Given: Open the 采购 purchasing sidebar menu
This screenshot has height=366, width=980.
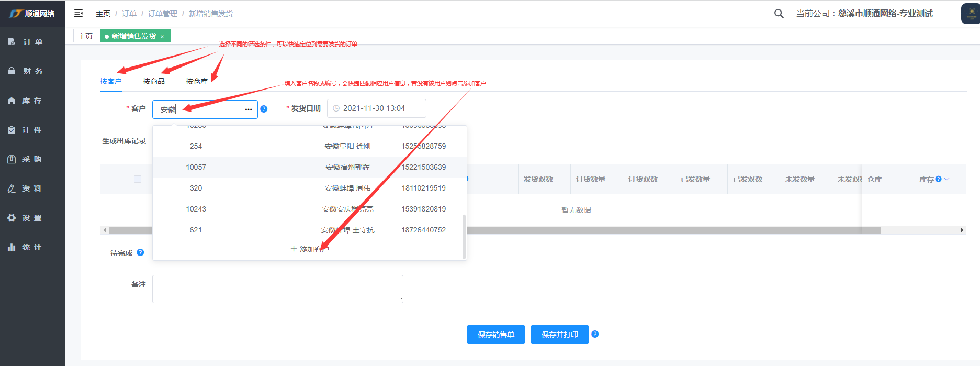Looking at the screenshot, I should [x=32, y=159].
